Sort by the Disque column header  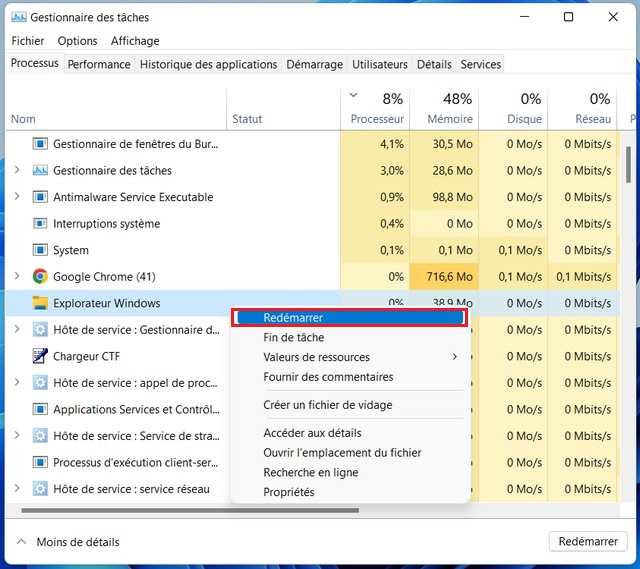tap(513, 109)
